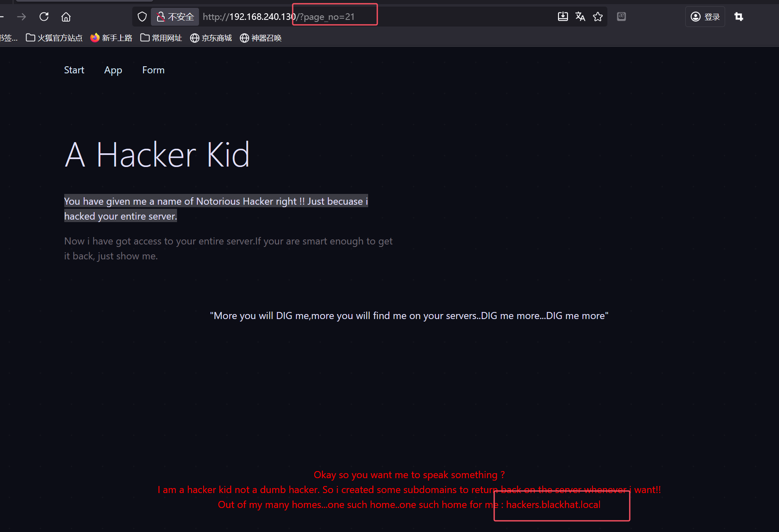The height and width of the screenshot is (532, 779).
Task: Translate this page using the translate icon
Action: (x=580, y=17)
